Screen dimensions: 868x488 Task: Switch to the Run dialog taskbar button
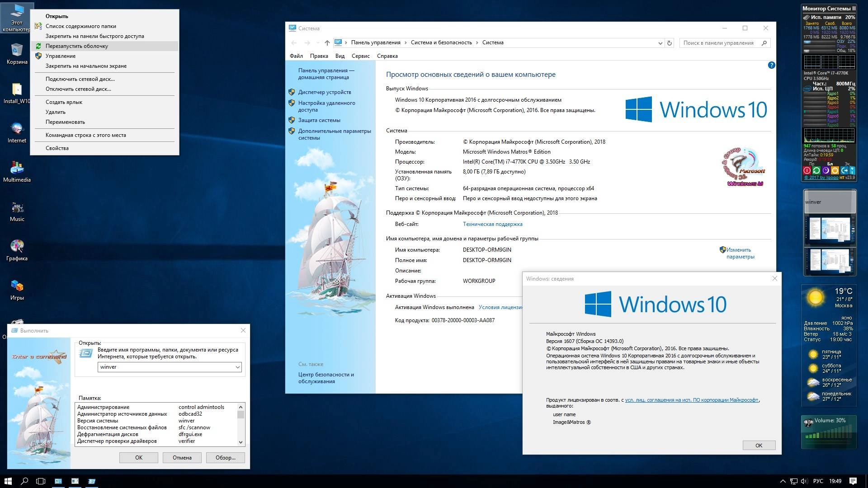point(92,481)
